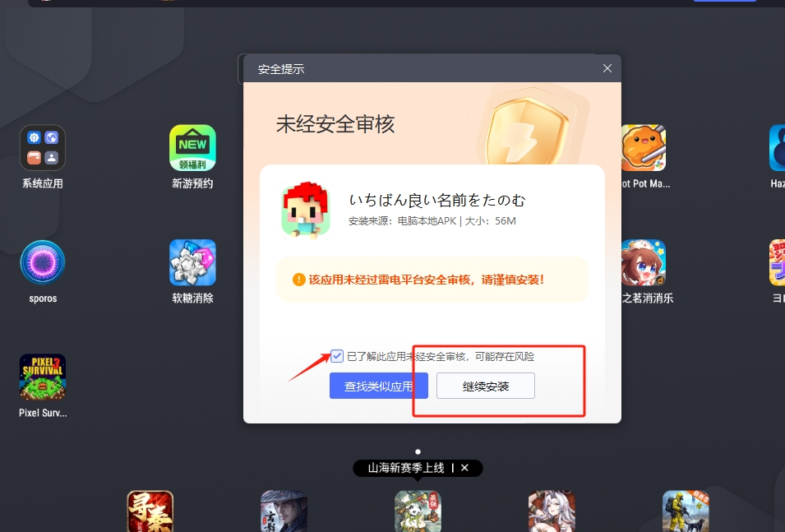The width and height of the screenshot is (785, 532).
Task: Launch the 新游预约 app icon
Action: click(192, 148)
